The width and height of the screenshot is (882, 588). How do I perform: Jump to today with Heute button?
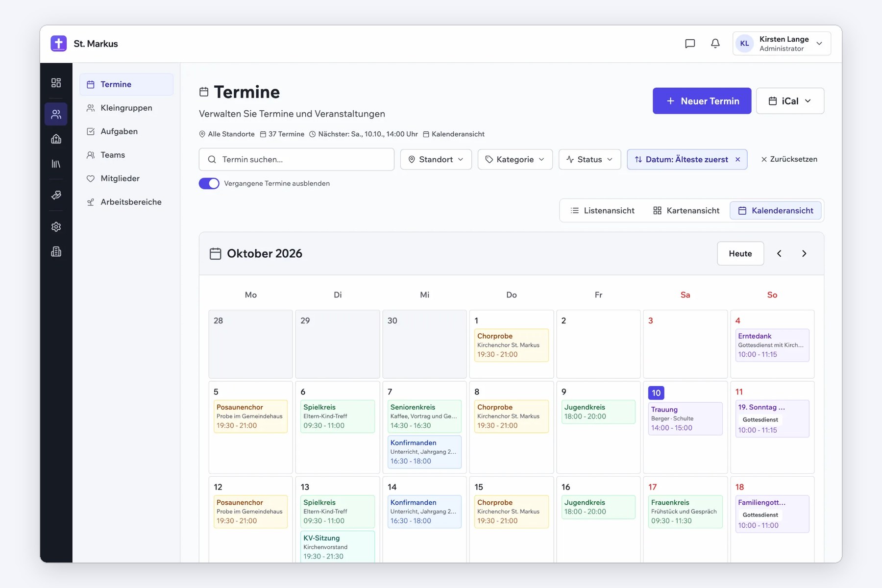(740, 253)
